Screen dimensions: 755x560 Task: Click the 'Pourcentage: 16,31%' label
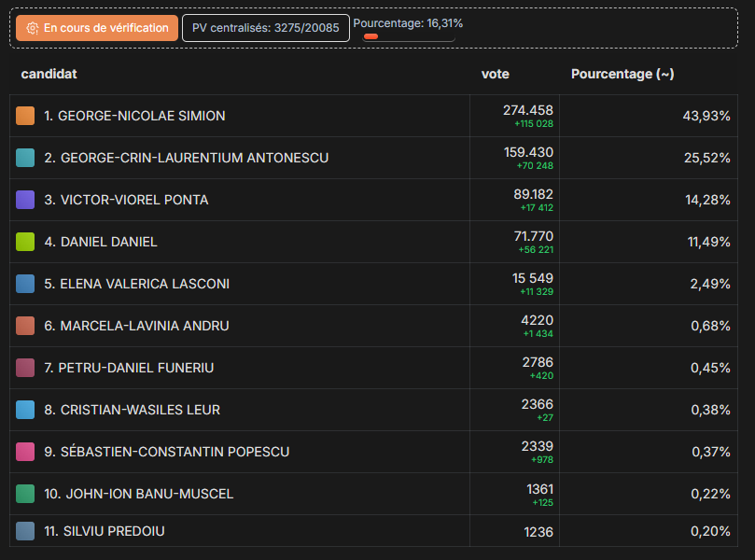point(408,23)
